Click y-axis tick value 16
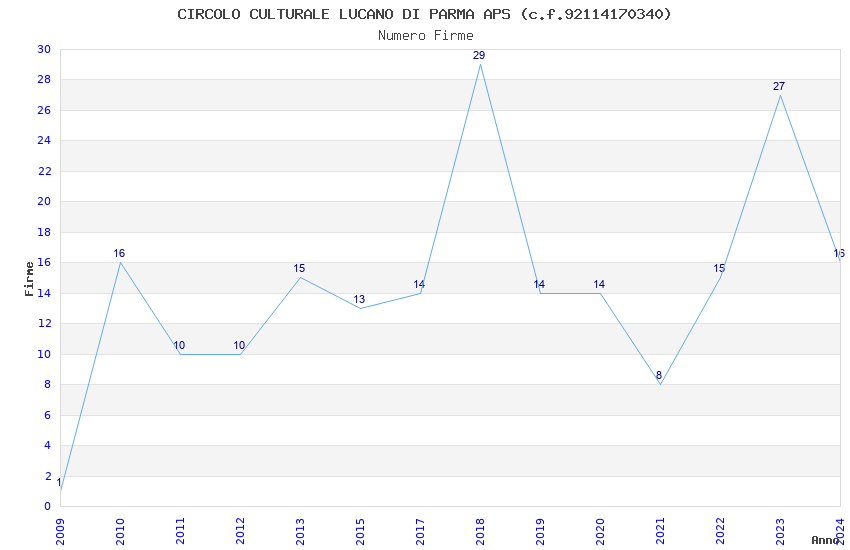The height and width of the screenshot is (550, 850). pyautogui.click(x=44, y=262)
